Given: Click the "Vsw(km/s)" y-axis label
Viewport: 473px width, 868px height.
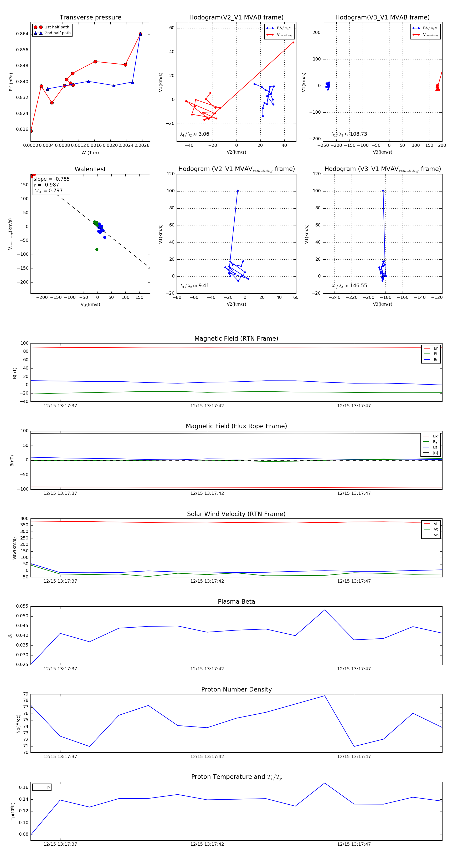Looking at the screenshot, I should [x=14, y=549].
